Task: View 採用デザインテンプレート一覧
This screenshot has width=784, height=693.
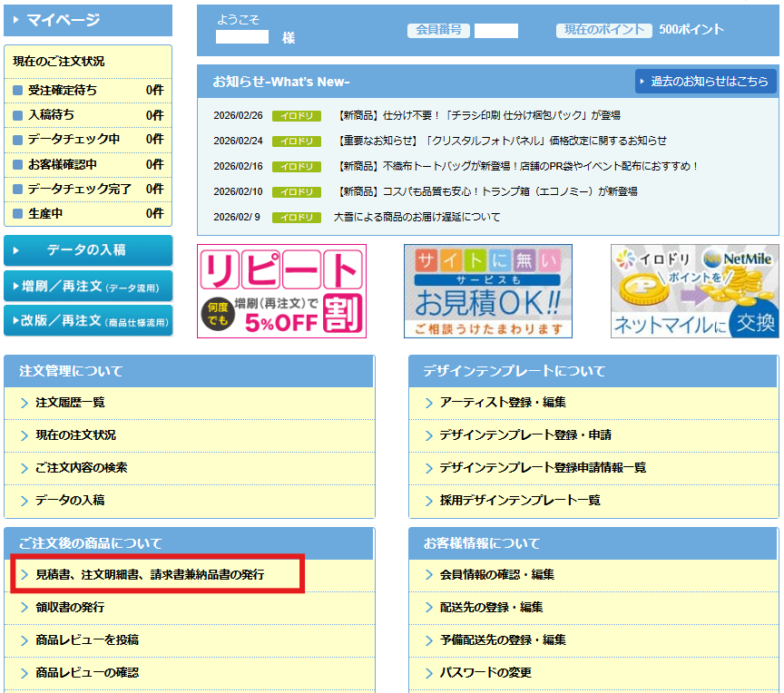Action: pyautogui.click(x=520, y=501)
